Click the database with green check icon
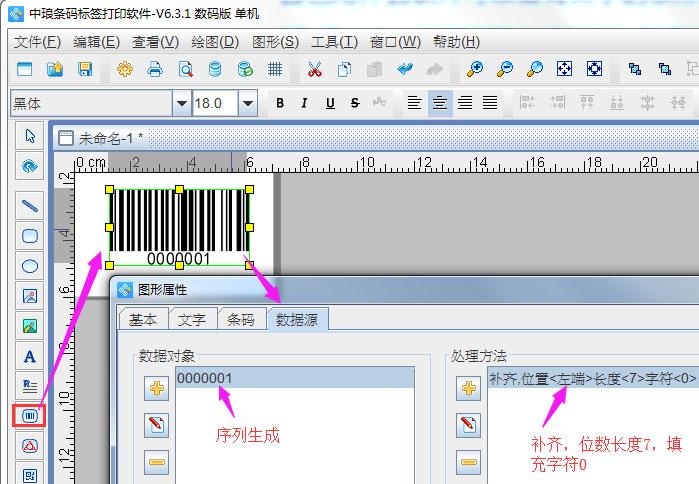 pos(245,69)
